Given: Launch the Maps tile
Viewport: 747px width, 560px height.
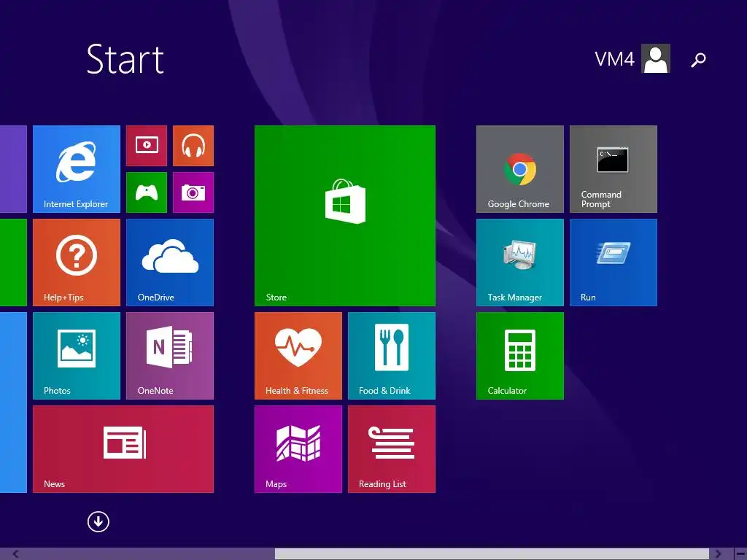Looking at the screenshot, I should [298, 449].
